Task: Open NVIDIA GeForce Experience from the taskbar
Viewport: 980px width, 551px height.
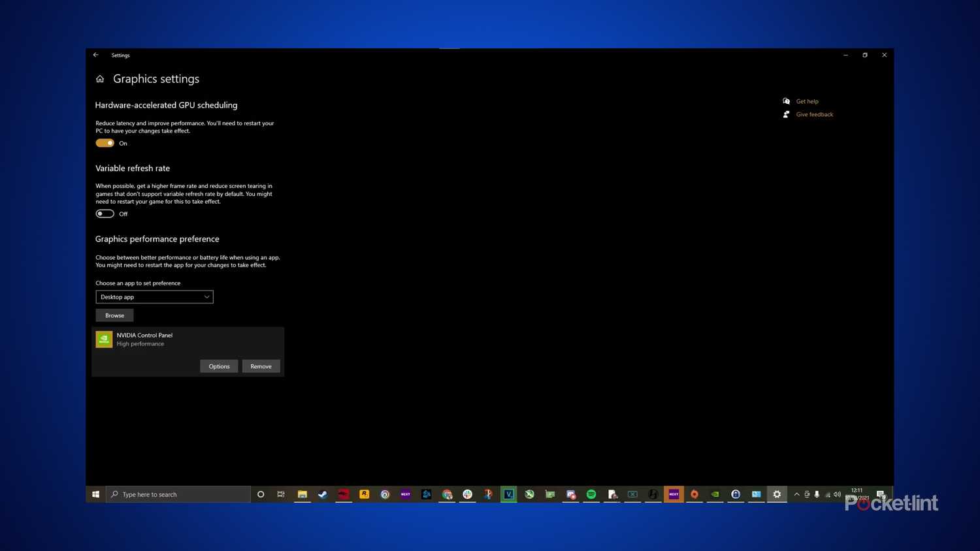Action: click(x=714, y=494)
